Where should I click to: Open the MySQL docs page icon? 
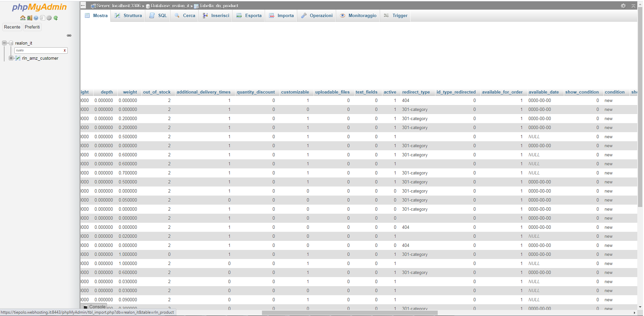tap(42, 18)
